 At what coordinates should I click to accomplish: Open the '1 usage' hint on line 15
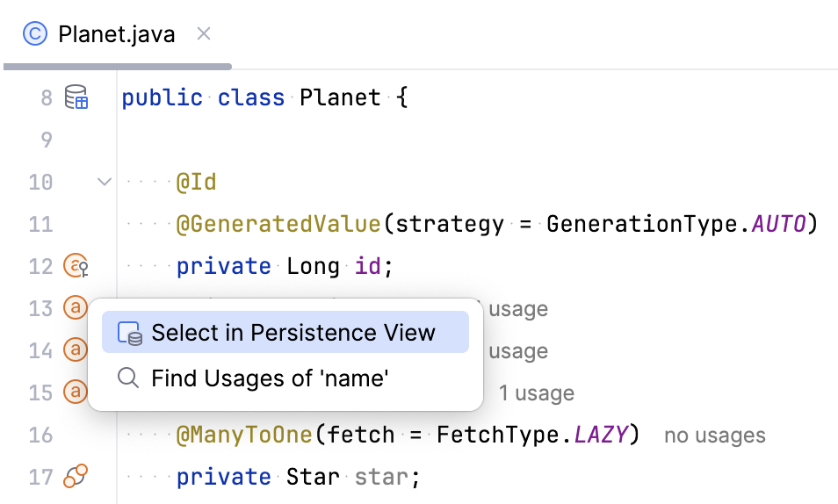tap(536, 393)
